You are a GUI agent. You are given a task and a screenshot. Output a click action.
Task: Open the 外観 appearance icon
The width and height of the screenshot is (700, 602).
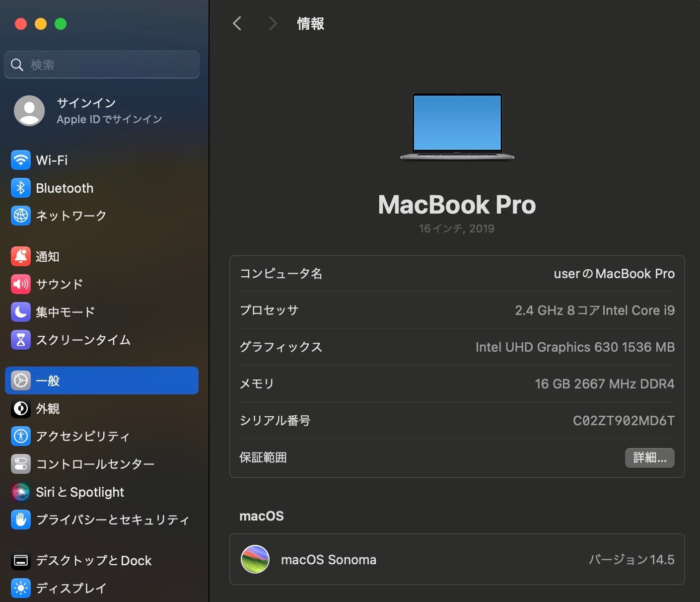point(21,408)
